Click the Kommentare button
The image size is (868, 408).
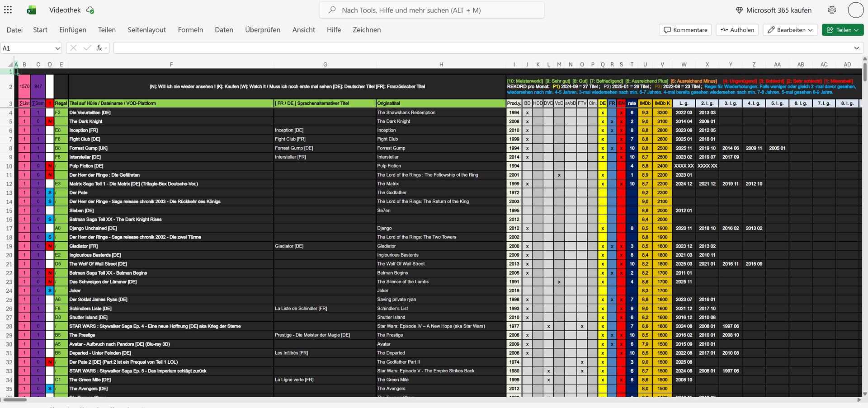pos(685,30)
